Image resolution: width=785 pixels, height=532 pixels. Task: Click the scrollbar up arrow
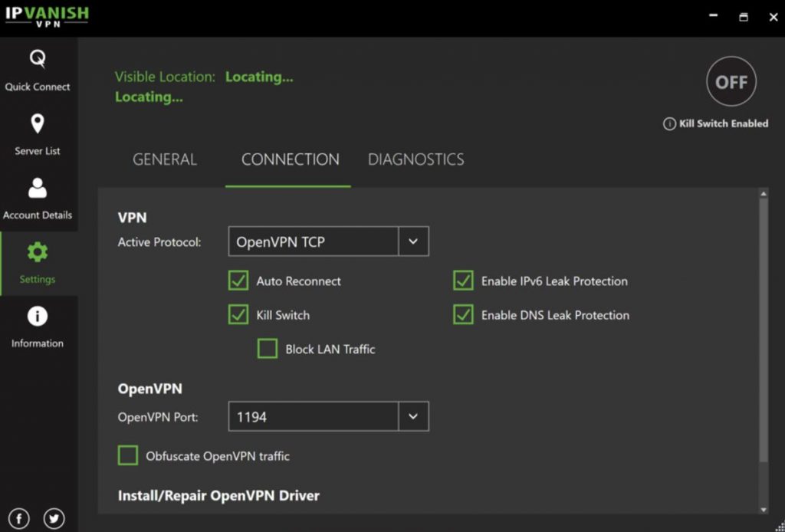[x=764, y=194]
